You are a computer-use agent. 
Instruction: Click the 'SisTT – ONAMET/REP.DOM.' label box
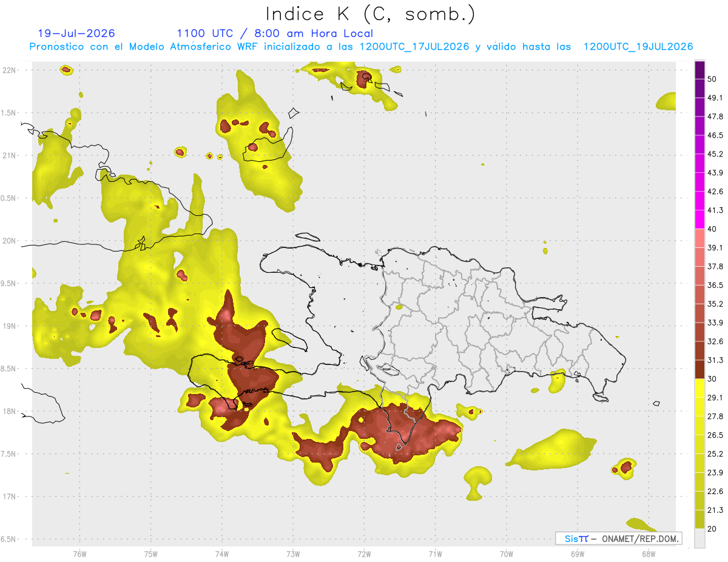618,538
